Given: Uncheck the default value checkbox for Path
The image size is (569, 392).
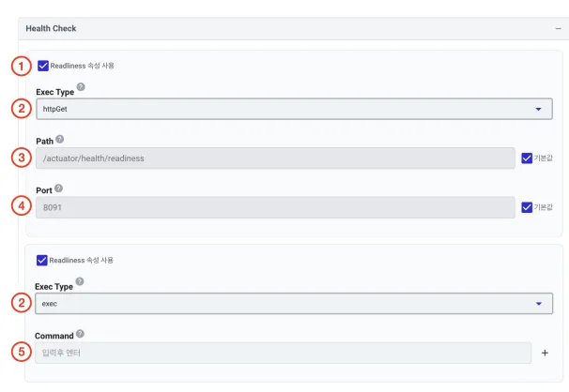Looking at the screenshot, I should [527, 158].
